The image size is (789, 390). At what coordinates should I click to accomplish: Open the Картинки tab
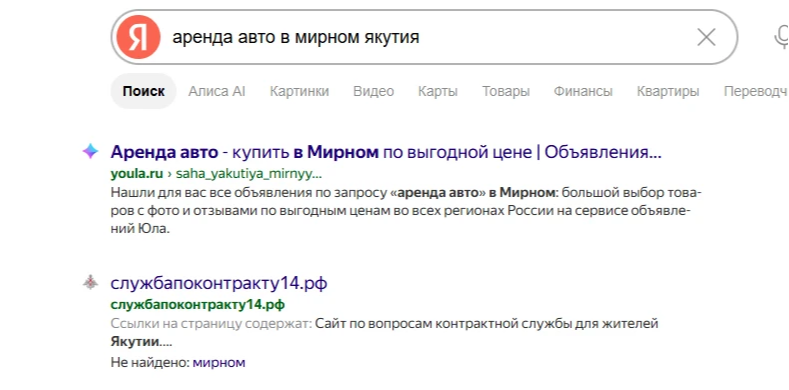click(x=299, y=91)
